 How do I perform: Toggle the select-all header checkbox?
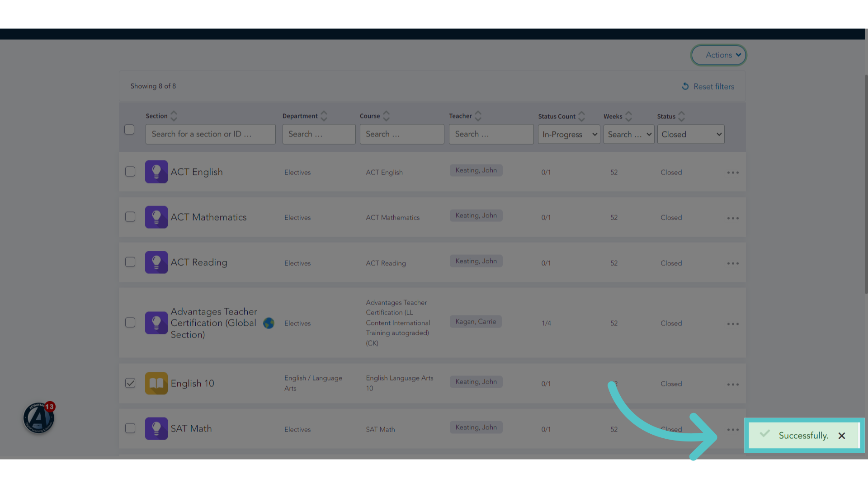(129, 129)
